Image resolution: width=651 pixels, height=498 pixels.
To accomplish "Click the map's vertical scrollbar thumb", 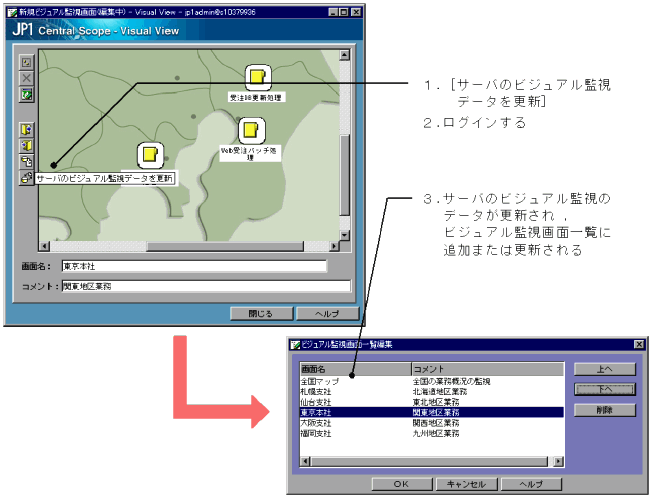I will point(345,175).
